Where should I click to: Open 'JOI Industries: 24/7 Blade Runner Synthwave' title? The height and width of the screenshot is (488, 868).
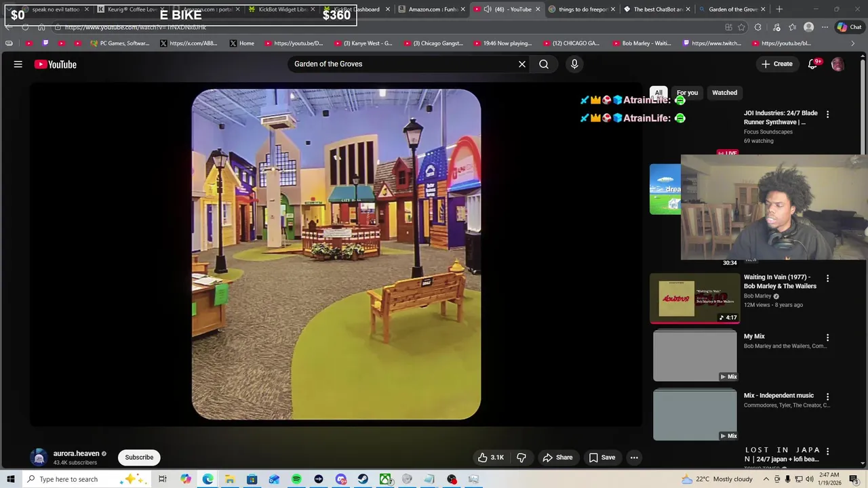[781, 118]
